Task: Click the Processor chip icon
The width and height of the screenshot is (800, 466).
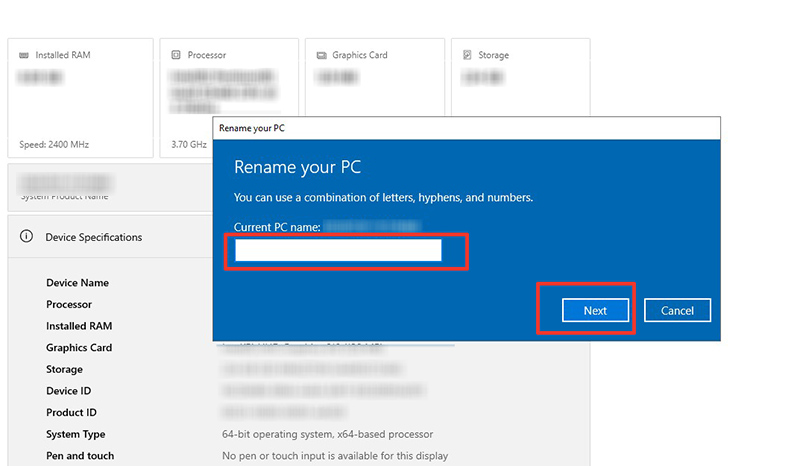Action: (176, 55)
